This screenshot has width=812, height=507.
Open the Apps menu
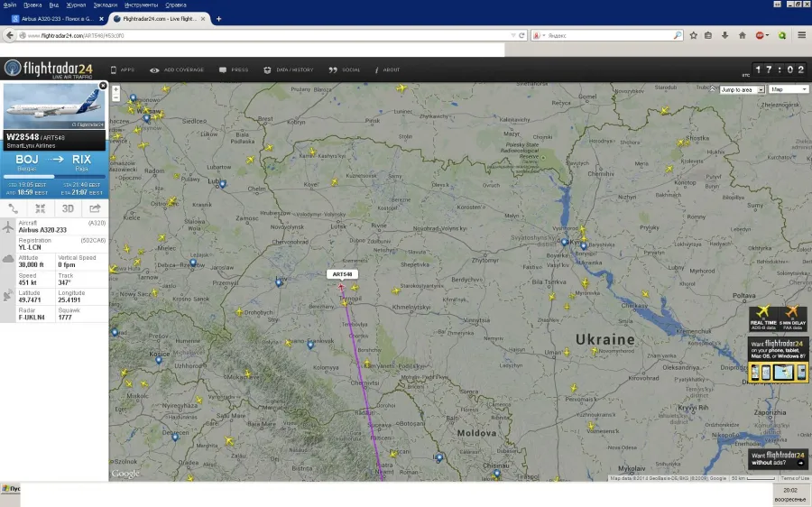coord(122,69)
